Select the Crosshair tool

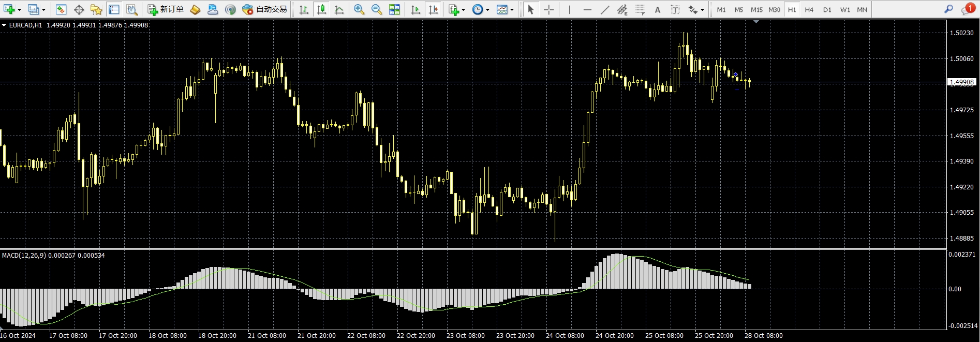(x=548, y=9)
